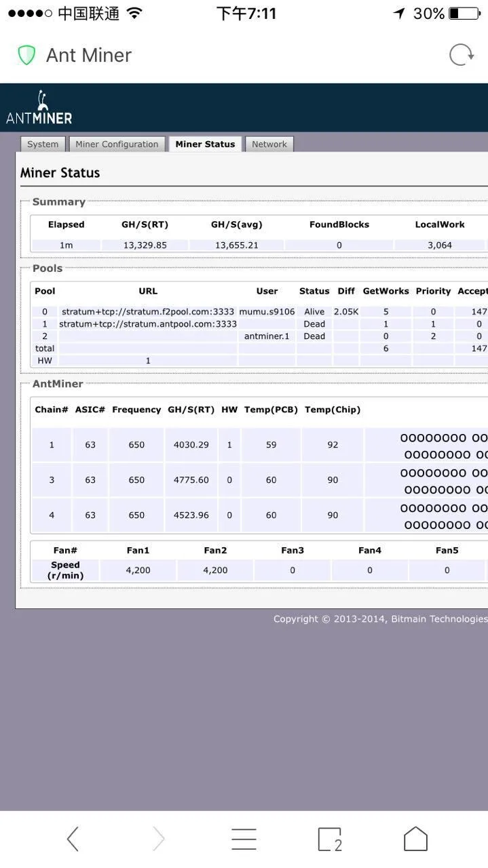Tap the 中国联通 carrier name
The width and height of the screenshot is (488, 868).
coord(89,14)
